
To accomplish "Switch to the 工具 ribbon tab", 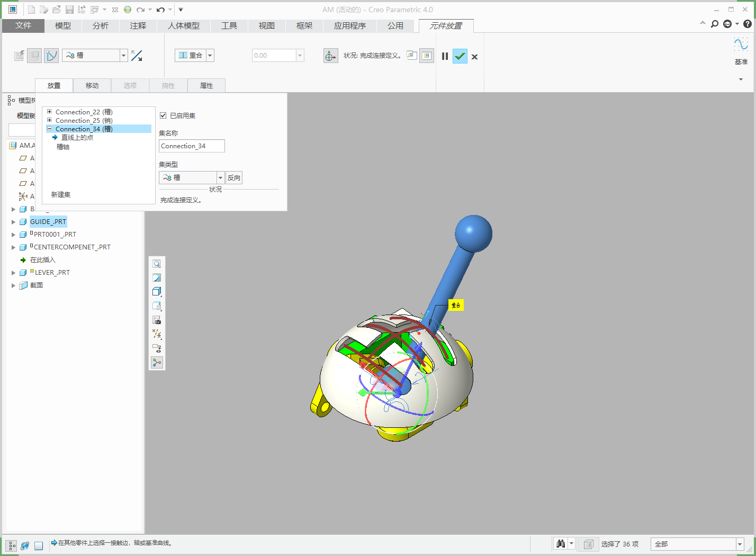I will 229,25.
